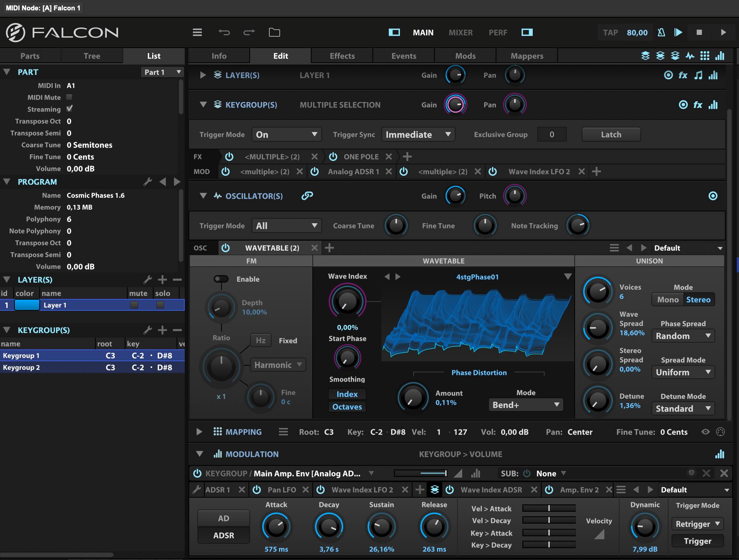The width and height of the screenshot is (739, 560).
Task: Click the oscillator link chain icon
Action: [307, 196]
